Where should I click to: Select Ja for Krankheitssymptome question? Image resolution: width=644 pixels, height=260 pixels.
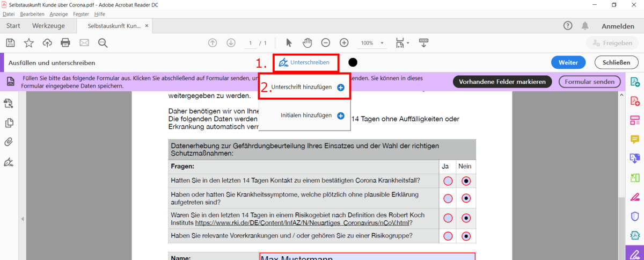tap(448, 199)
